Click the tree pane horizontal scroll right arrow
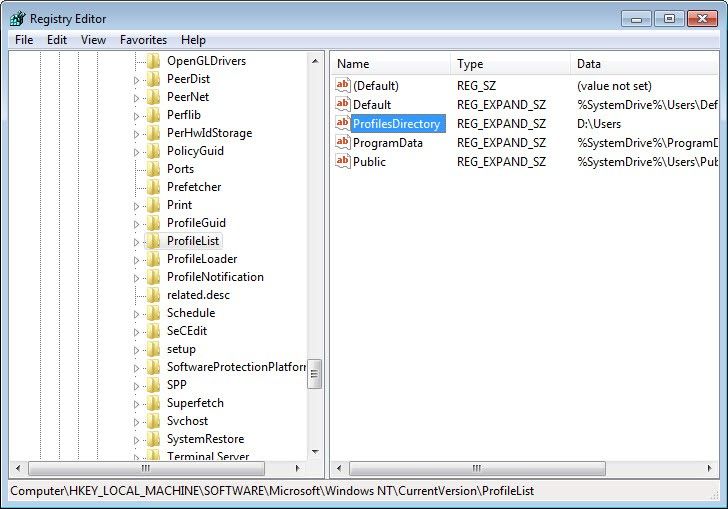This screenshot has width=728, height=509. pyautogui.click(x=297, y=468)
